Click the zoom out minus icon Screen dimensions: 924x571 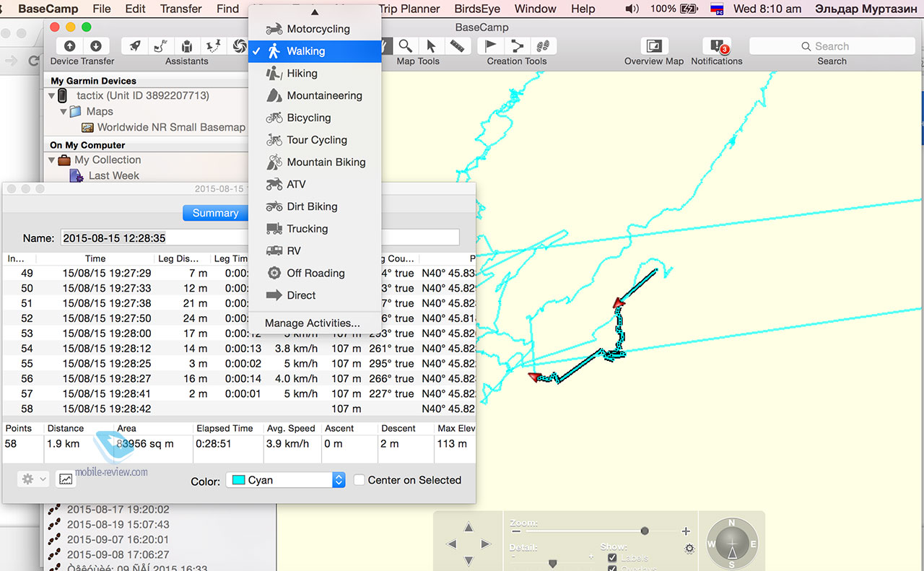[516, 531]
